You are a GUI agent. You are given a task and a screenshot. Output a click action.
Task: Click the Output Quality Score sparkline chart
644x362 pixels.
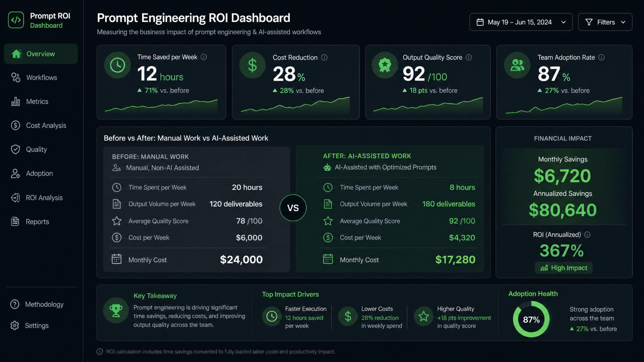click(428, 105)
